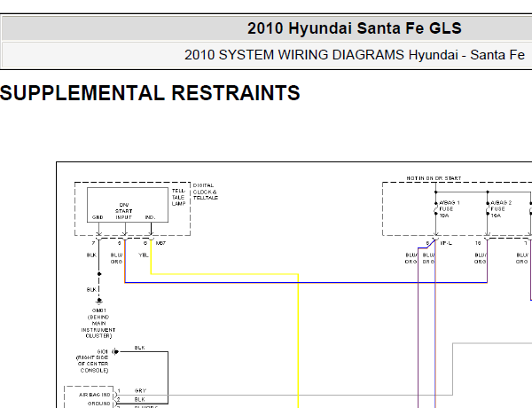Click the 'A/BAG 1 FUSE' label
The image size is (532, 408).
coord(450,208)
